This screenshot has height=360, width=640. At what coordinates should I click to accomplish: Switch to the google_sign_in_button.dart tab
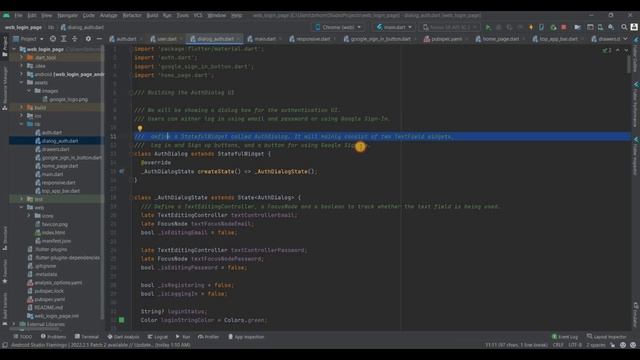point(380,39)
